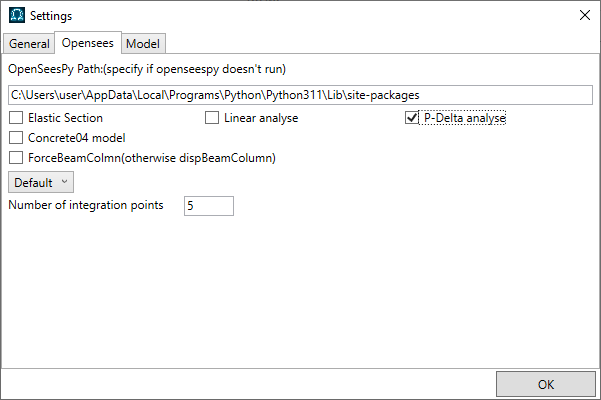The height and width of the screenshot is (400, 601).
Task: Click the app icon in the title bar
Action: pos(17,15)
